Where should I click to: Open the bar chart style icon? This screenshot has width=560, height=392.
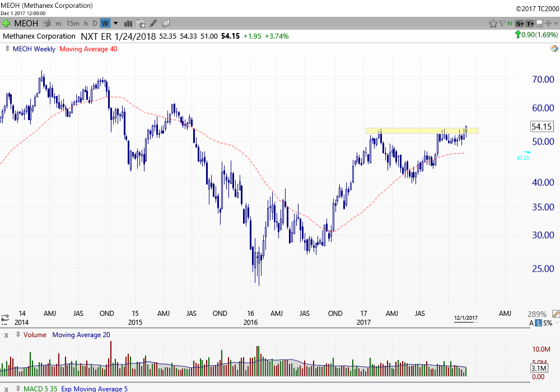[128, 24]
